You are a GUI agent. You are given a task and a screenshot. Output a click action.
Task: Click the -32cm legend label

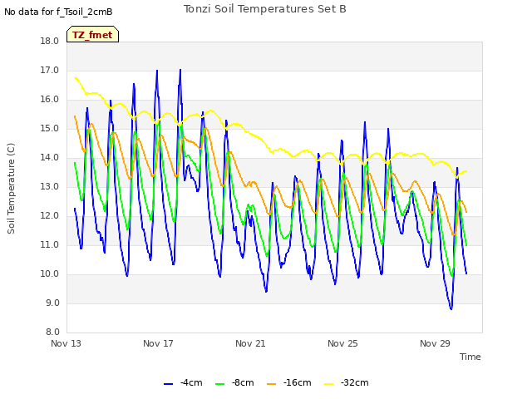pos(355,382)
